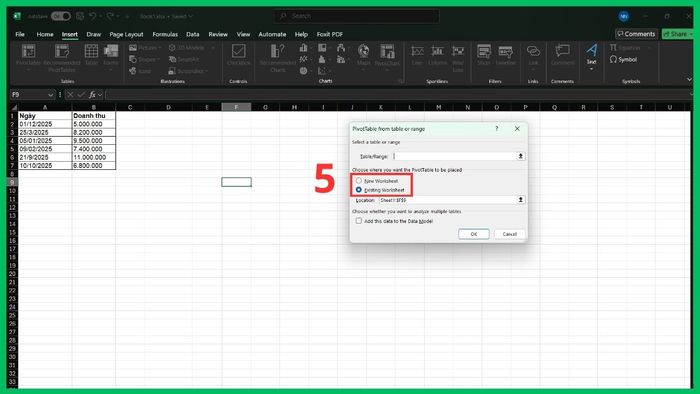Collapse the ribbon with the chevron
700x394 pixels.
coord(689,79)
